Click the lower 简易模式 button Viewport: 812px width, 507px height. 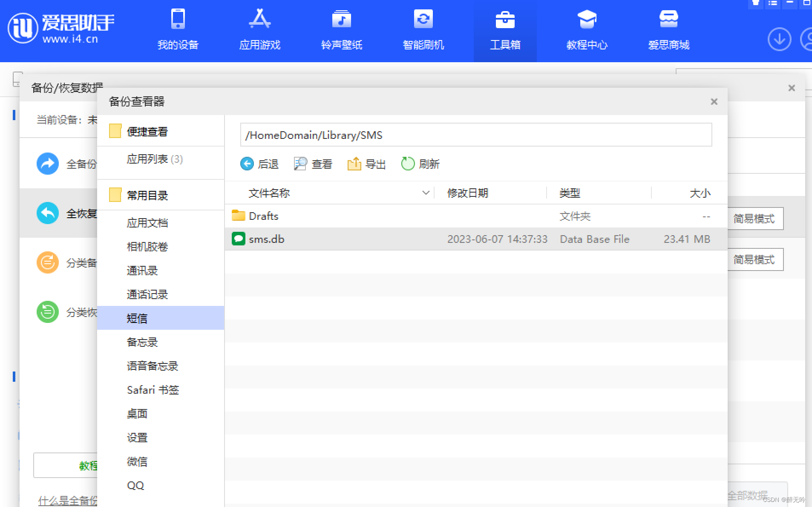(755, 259)
